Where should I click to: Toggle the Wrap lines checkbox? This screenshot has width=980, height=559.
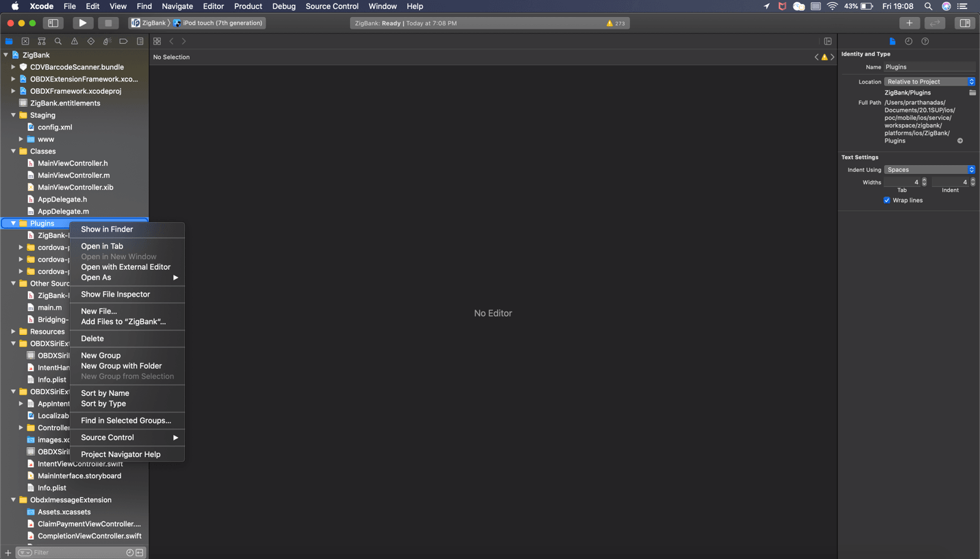[887, 200]
